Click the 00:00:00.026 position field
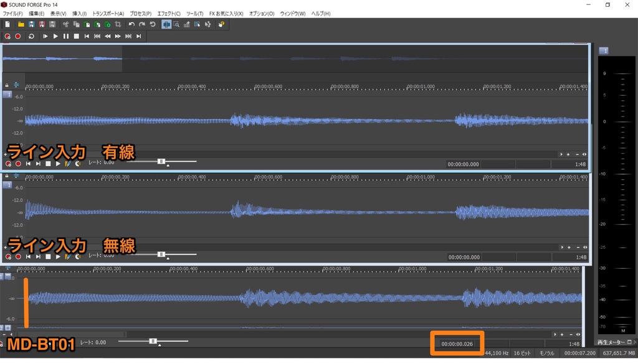The image size is (638, 364). tap(457, 344)
